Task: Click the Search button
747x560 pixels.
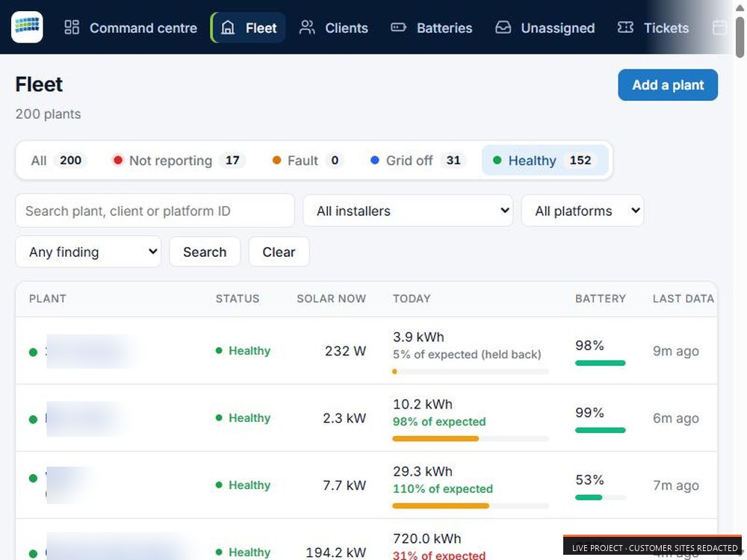Action: click(x=205, y=252)
